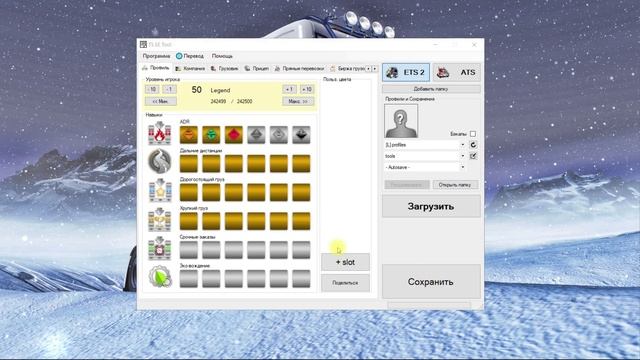
Task: Click the eco driving green leaf icon
Action: [160, 277]
